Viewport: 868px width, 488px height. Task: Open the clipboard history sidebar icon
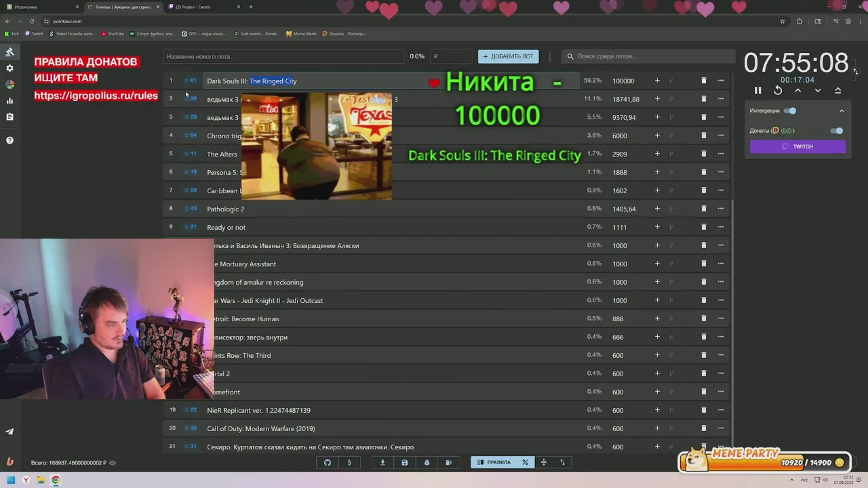(9, 117)
